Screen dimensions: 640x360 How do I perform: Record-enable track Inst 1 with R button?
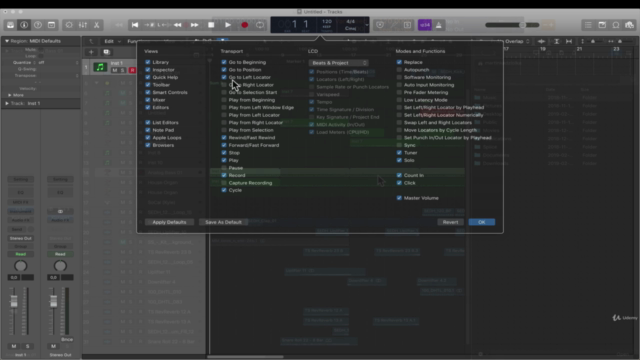point(132,70)
